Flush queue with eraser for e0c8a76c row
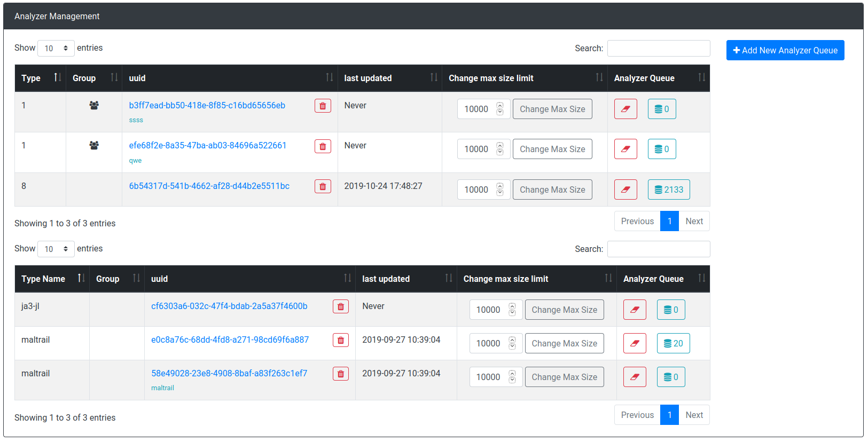This screenshot has width=868, height=442. point(635,343)
